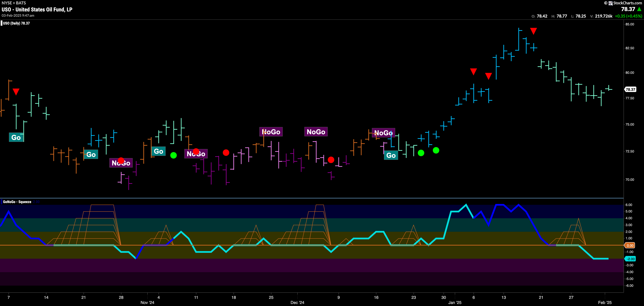
Task: Click the 3.00 oscillator axis label
Action: point(629,225)
